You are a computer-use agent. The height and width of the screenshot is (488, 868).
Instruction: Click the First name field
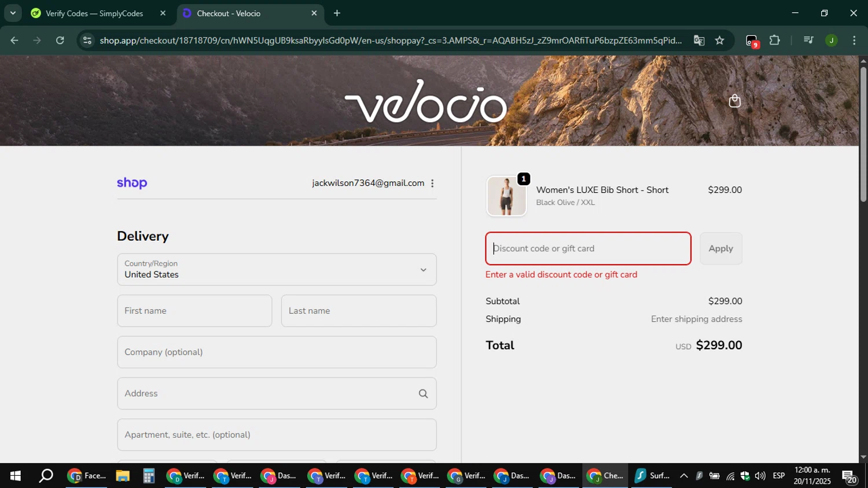pyautogui.click(x=194, y=311)
